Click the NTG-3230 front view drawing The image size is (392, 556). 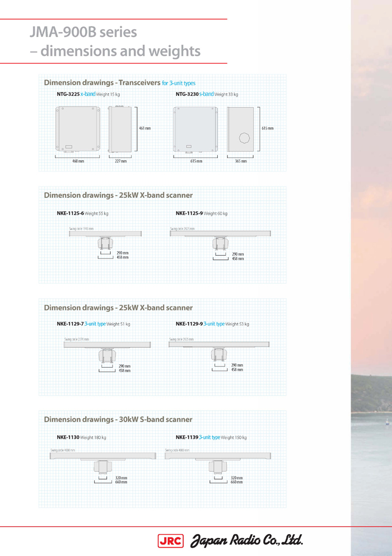point(195,130)
